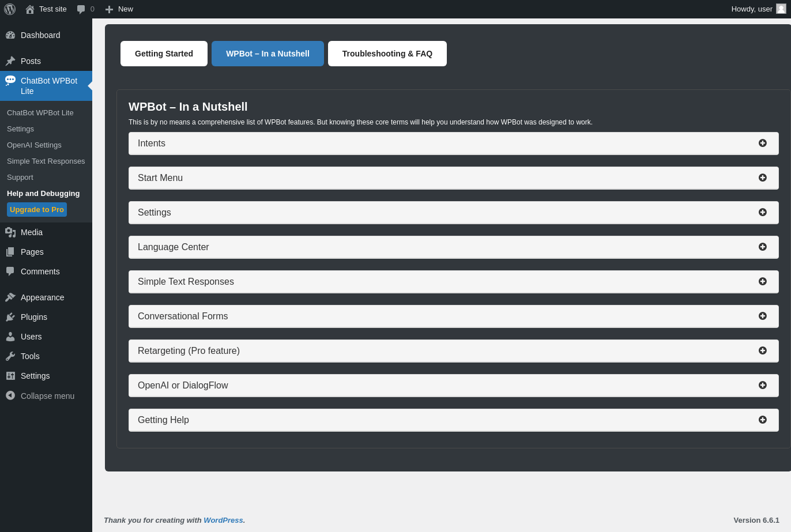Image resolution: width=791 pixels, height=532 pixels.
Task: Expand the Settings accordion section
Action: 454,213
